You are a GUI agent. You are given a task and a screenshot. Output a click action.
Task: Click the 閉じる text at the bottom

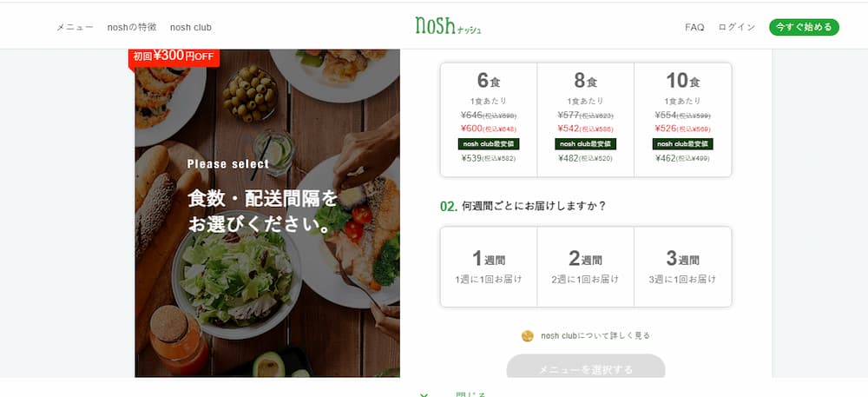click(470, 394)
